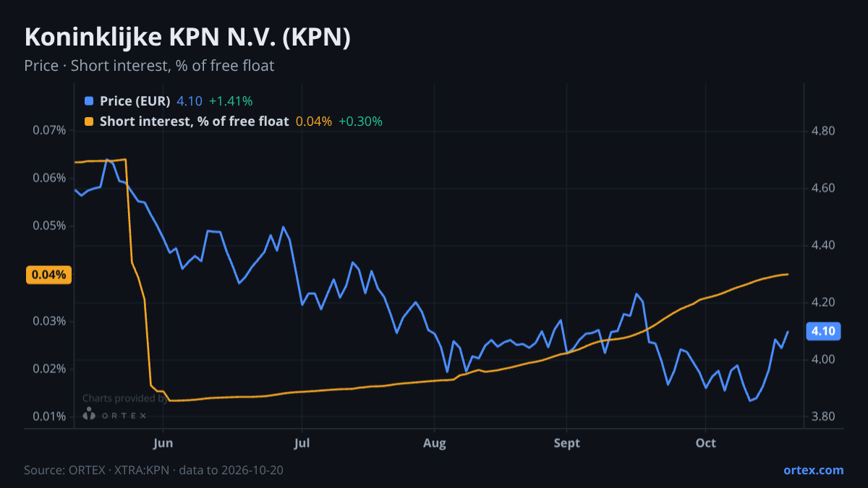
Task: Click the 0.03% left axis label
Action: pos(50,321)
